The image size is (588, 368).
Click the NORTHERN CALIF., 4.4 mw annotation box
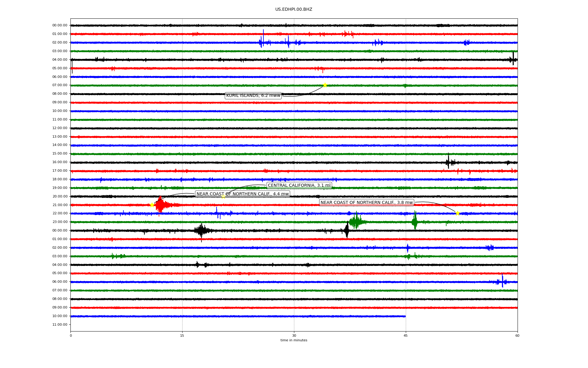[243, 194]
